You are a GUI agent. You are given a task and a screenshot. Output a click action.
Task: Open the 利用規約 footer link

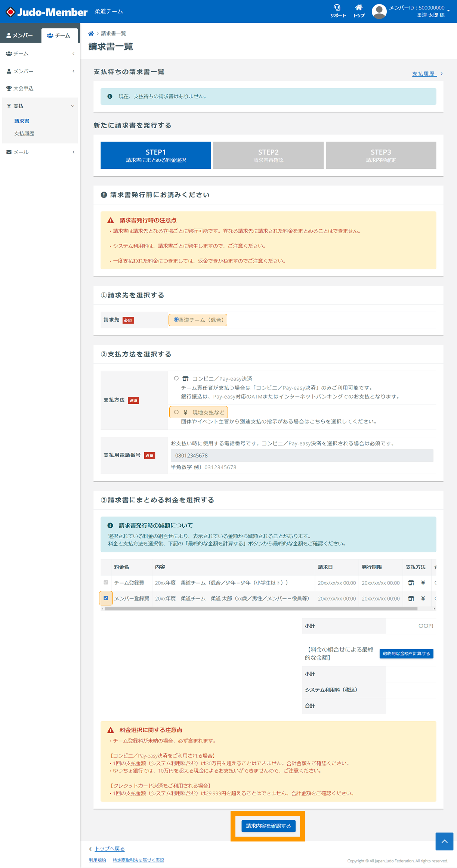pos(97,860)
